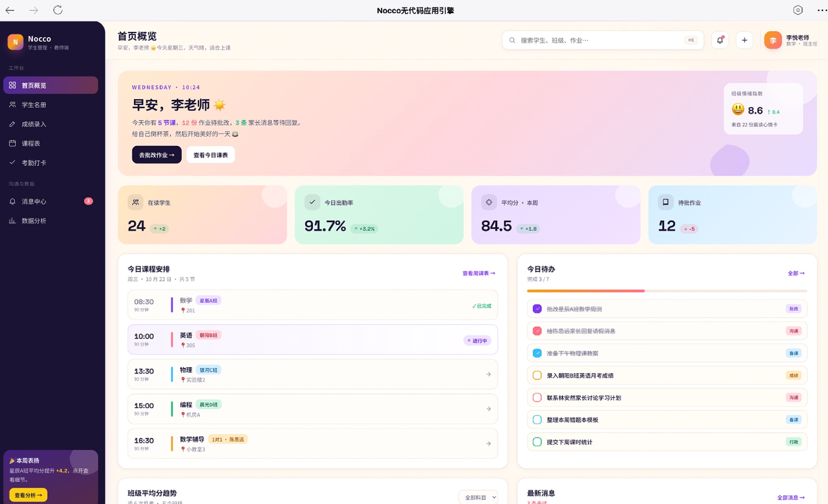
Task: Check 提交下周课时统计 task
Action: click(537, 442)
